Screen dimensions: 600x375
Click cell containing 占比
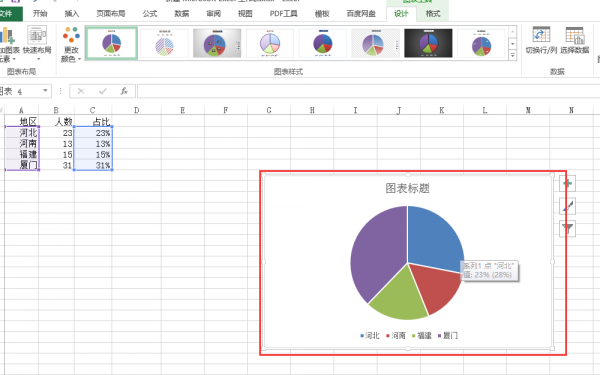pyautogui.click(x=93, y=122)
